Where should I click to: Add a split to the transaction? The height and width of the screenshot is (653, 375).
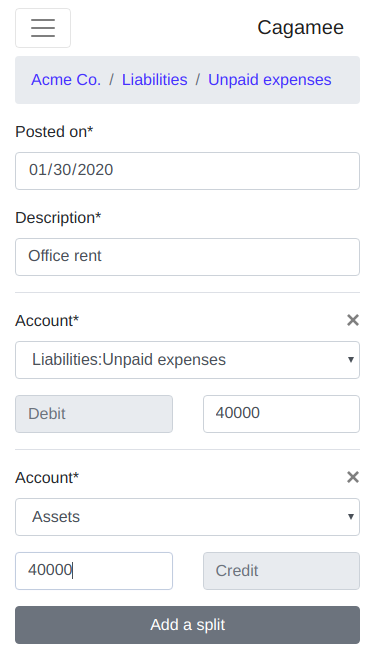[x=188, y=625]
